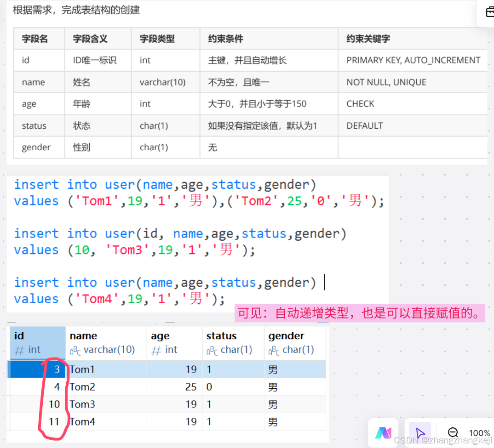Image resolution: width=494 pixels, height=448 pixels.
Task: Click the 年龄 field meaning cell
Action: click(x=98, y=104)
